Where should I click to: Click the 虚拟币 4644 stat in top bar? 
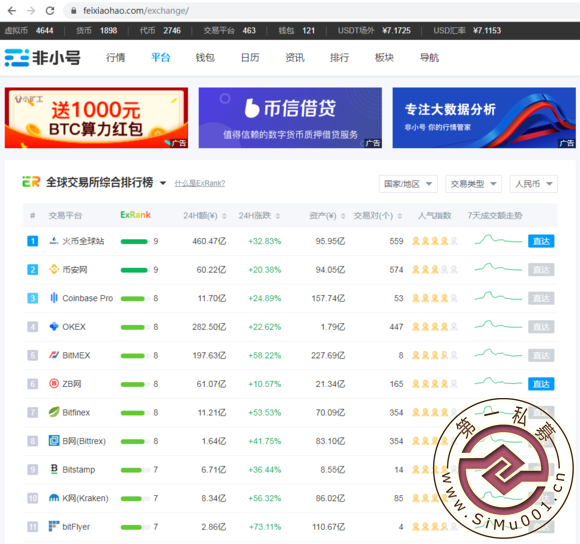click(29, 30)
